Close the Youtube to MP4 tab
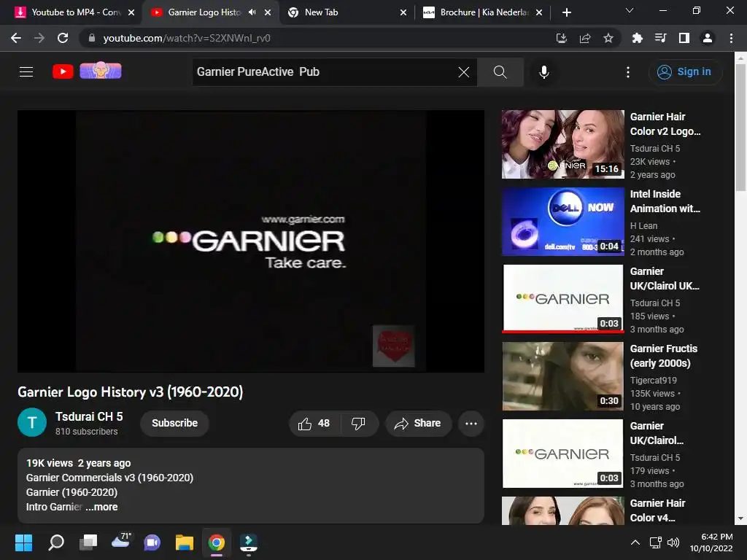 131,12
